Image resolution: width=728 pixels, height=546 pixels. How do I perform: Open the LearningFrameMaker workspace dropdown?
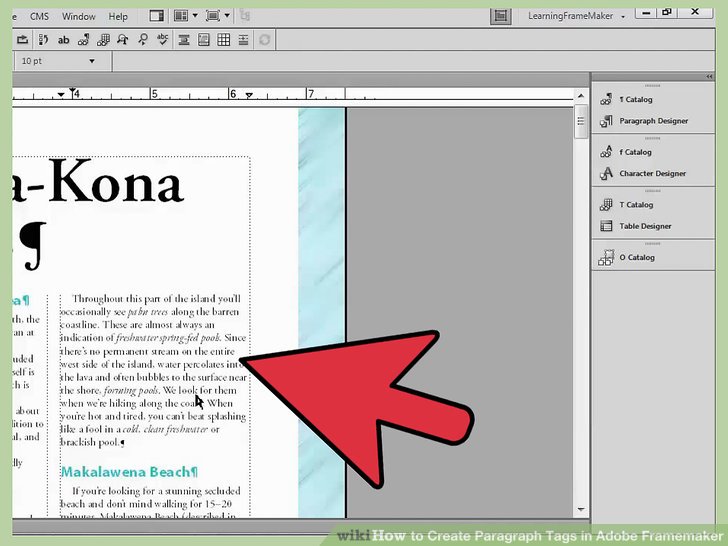(x=622, y=17)
